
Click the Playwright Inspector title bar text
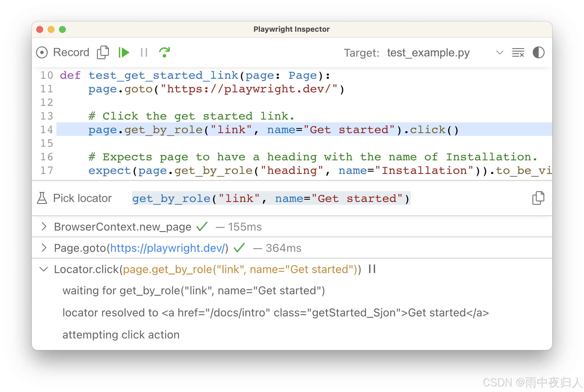(291, 29)
